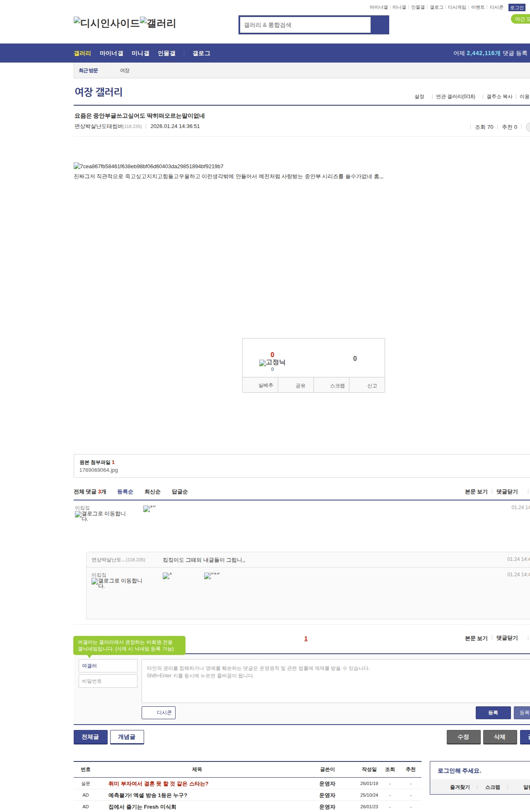Click the 비밀번호 password field
Screen dimensions: 530x812
[x=108, y=681]
